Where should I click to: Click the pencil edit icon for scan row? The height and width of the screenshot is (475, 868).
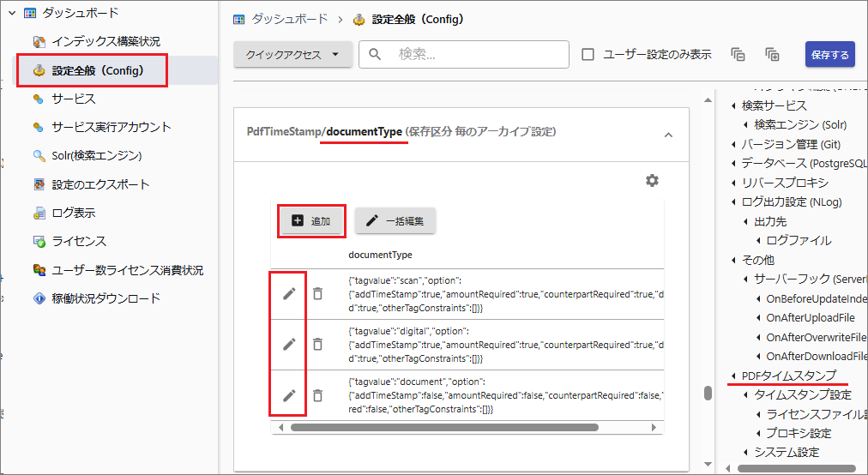[x=289, y=294]
